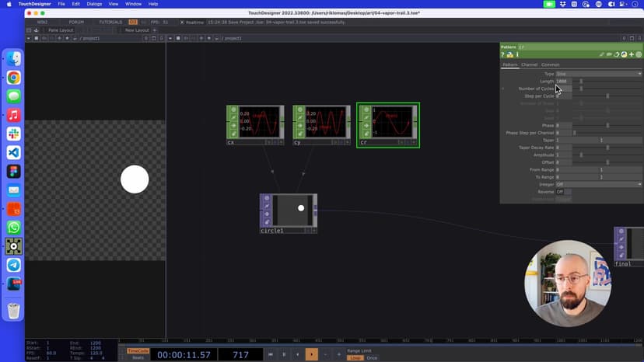The height and width of the screenshot is (362, 644).
Task: Open the operator help question mark icon
Action: tap(503, 55)
